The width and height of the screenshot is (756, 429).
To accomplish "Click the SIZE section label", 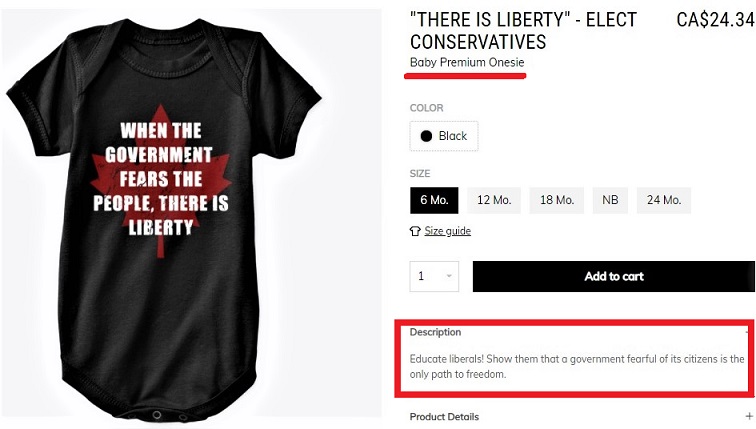I will [420, 174].
